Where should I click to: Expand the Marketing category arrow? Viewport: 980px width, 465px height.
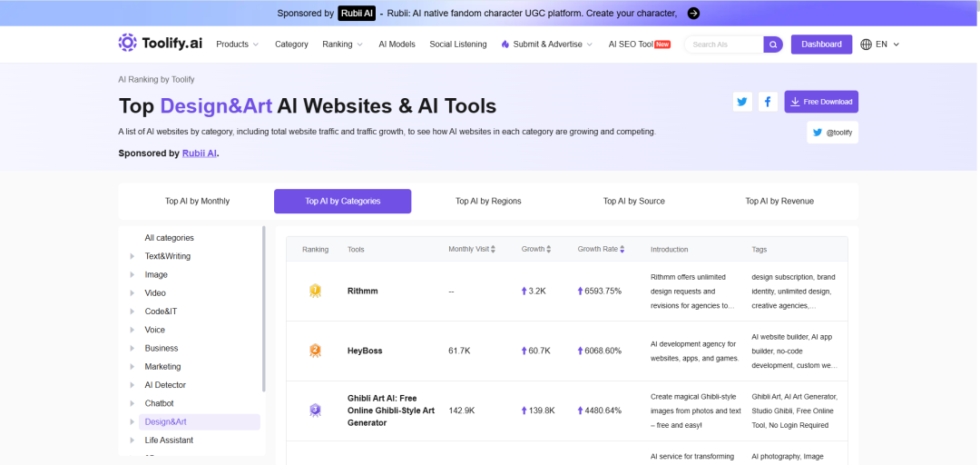[x=132, y=367]
